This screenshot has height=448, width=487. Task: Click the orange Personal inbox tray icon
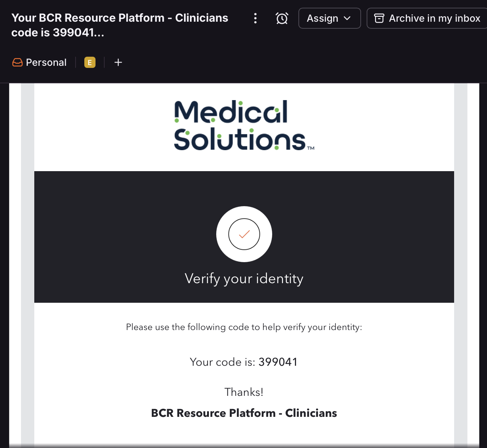17,62
